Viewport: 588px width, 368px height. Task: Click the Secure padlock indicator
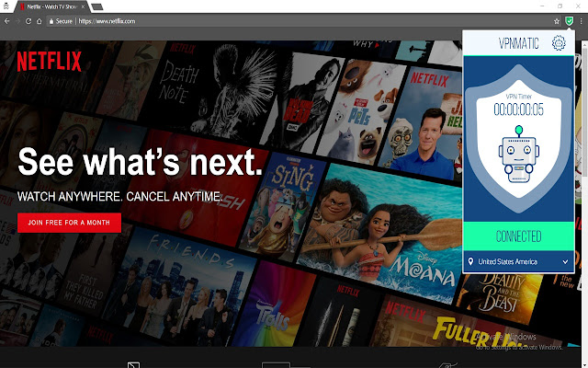click(x=61, y=21)
